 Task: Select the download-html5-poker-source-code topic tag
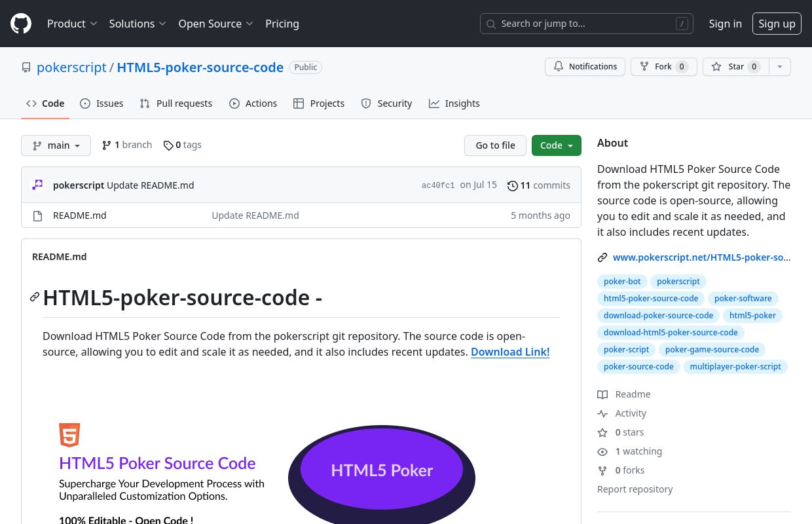[x=671, y=332]
